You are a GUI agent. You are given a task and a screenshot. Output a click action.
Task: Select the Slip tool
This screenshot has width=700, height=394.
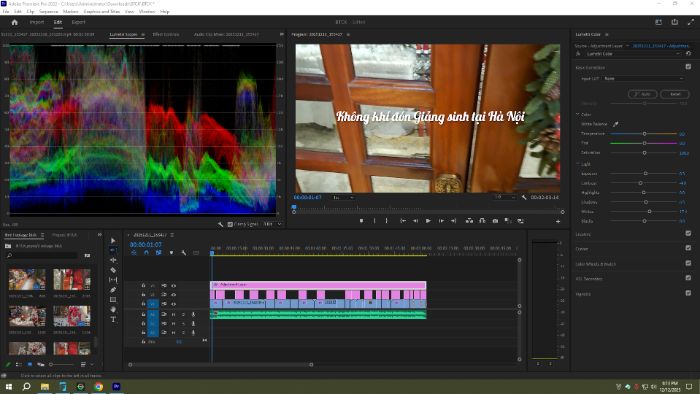[113, 280]
